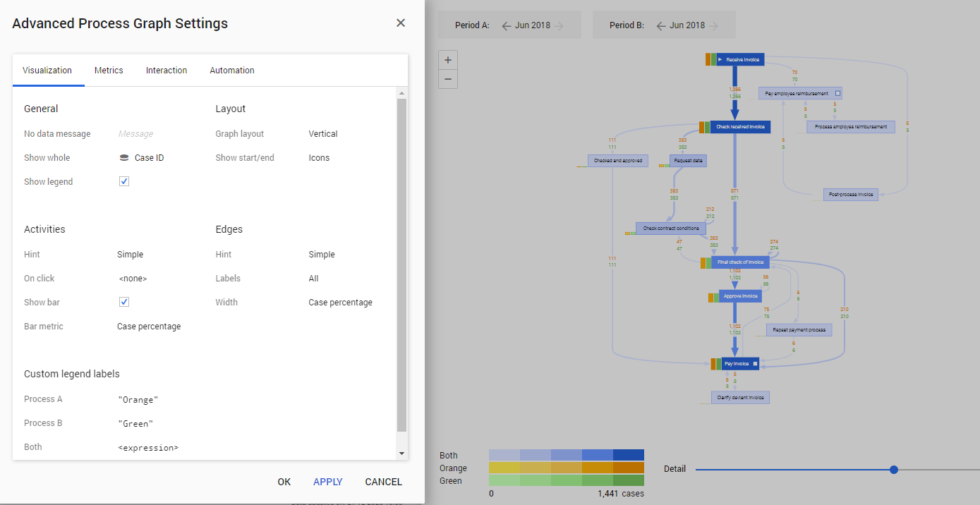
Task: Go to previous month for Period A
Action: (x=506, y=25)
